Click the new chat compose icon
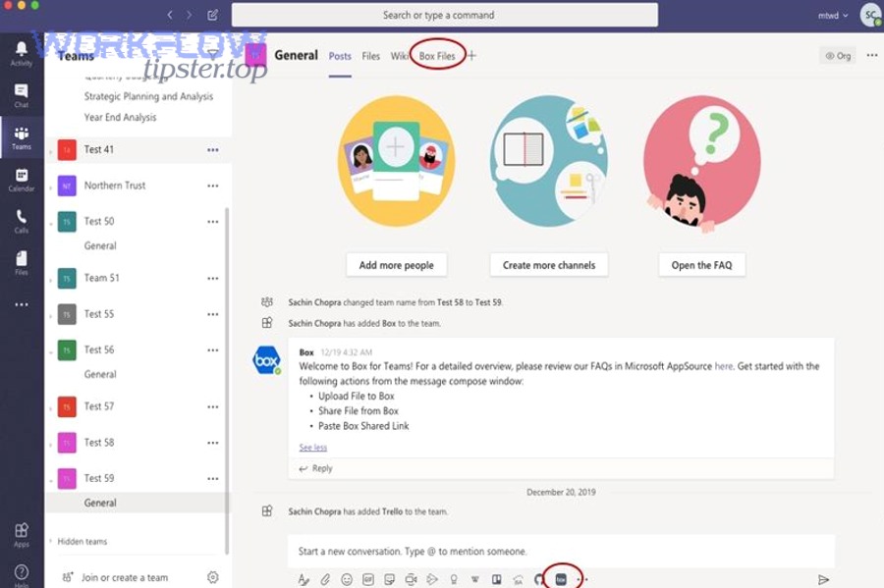 click(212, 15)
